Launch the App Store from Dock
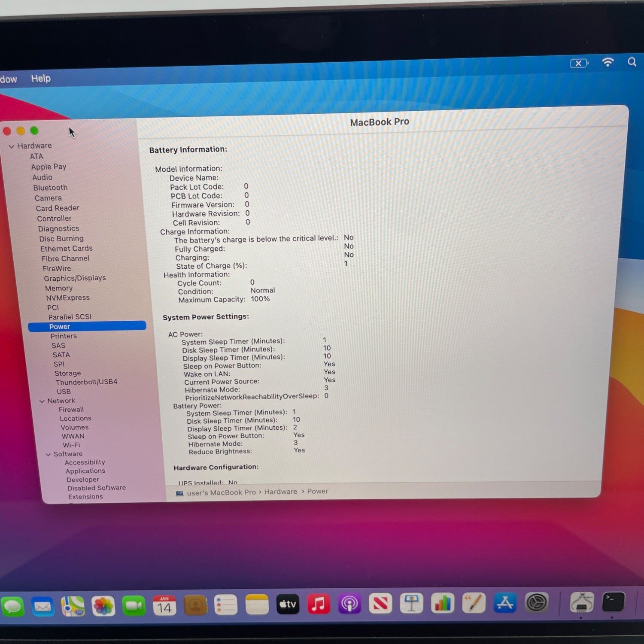Viewport: 644px width, 644px height. coord(505,603)
